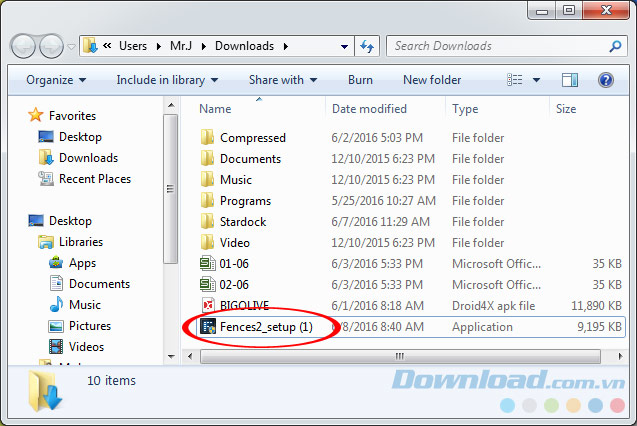Select the Stardock folder icon

click(207, 221)
